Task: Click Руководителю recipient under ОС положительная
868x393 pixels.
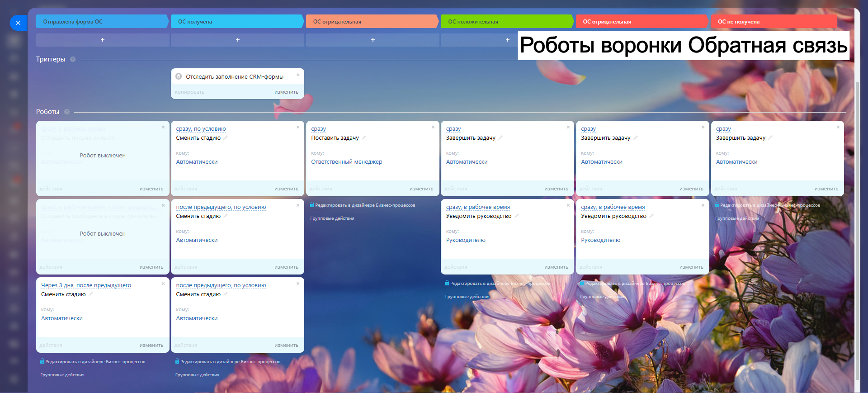Action: [466, 240]
